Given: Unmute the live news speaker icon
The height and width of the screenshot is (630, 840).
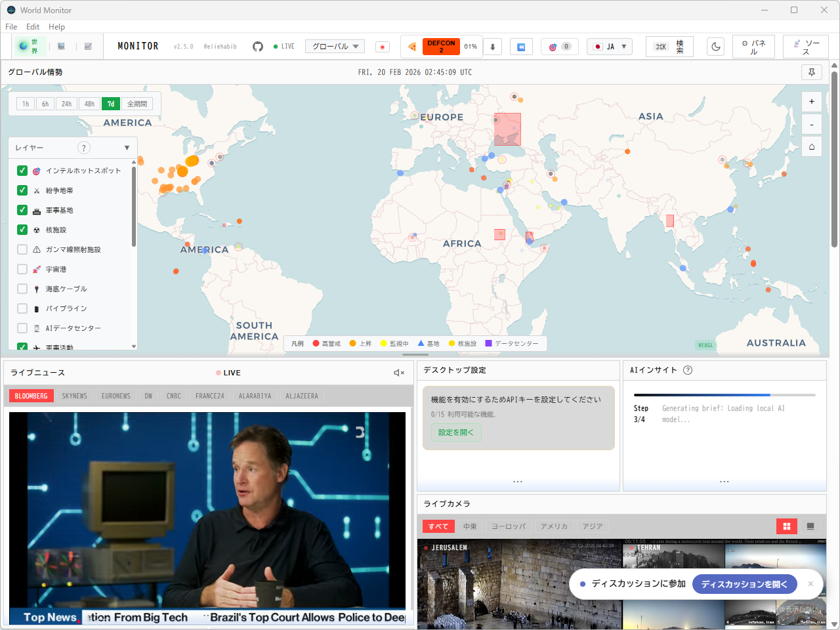Looking at the screenshot, I should pyautogui.click(x=399, y=373).
